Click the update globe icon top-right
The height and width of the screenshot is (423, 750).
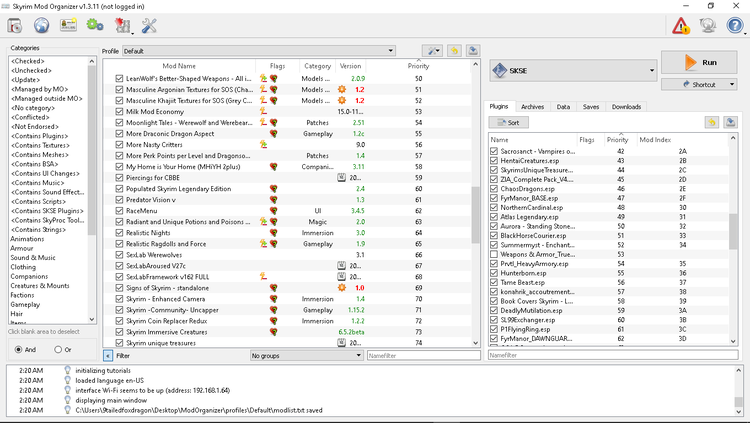click(x=708, y=25)
